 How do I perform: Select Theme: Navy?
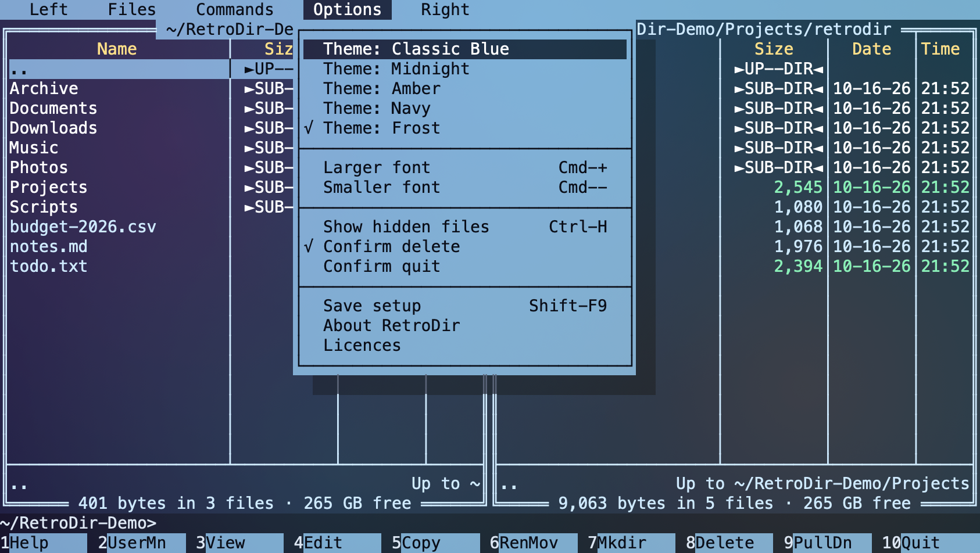[465, 109]
